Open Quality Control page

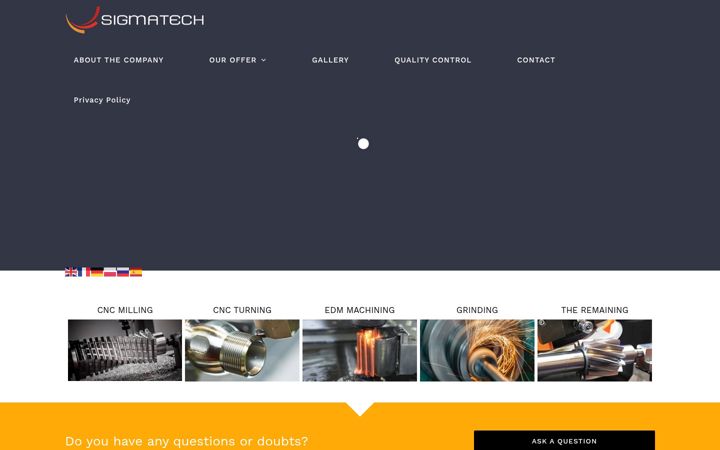[433, 60]
